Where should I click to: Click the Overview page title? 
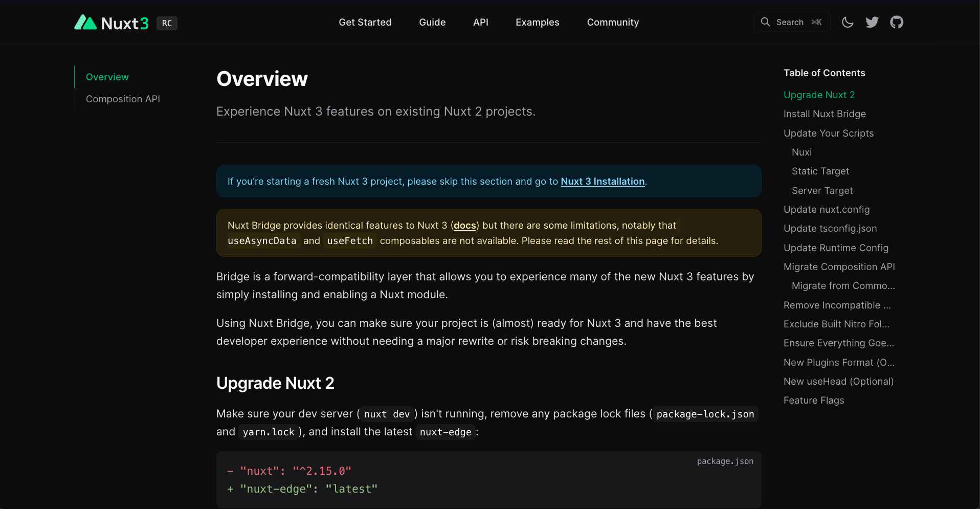(262, 79)
